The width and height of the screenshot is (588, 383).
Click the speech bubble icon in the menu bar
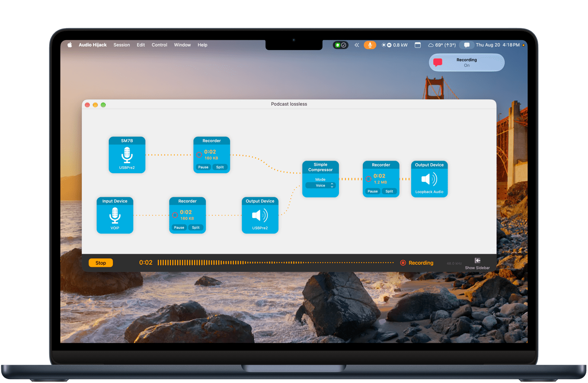(467, 45)
